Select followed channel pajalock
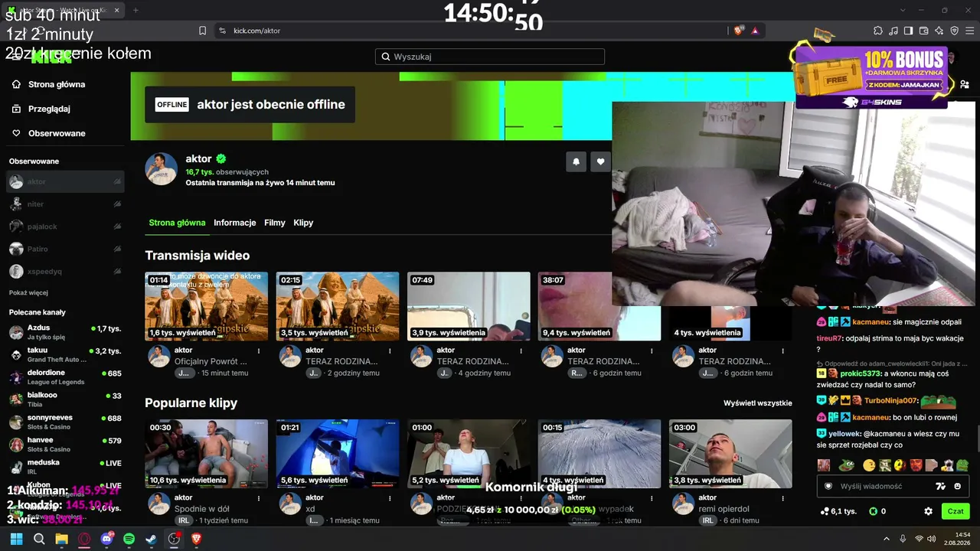 [x=65, y=227]
